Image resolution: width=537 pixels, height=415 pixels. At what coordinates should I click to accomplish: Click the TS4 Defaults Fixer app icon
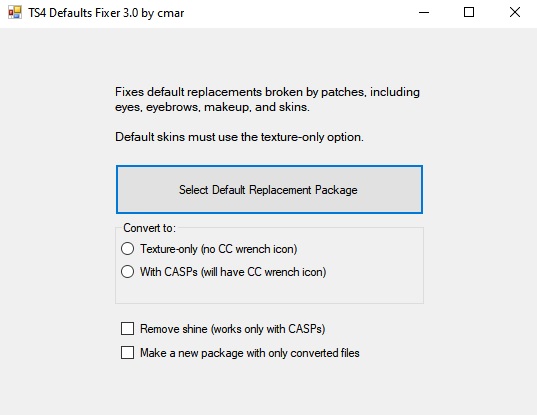[15, 13]
